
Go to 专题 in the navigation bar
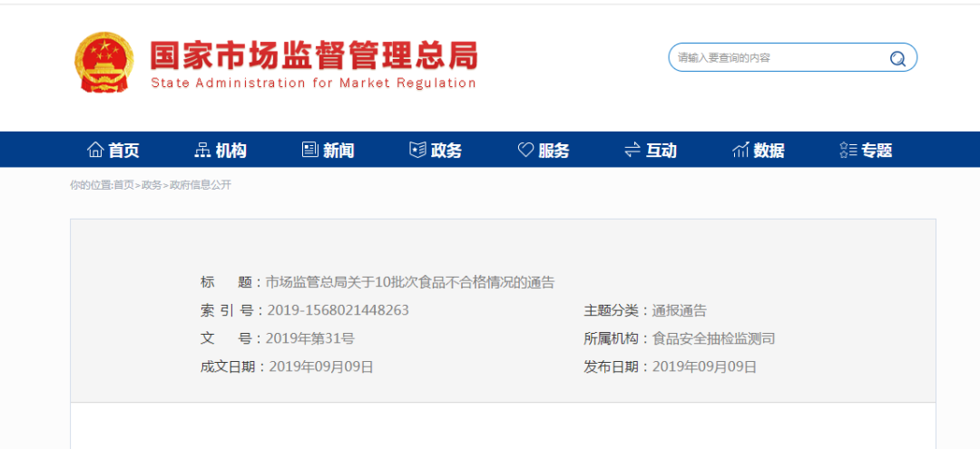(877, 151)
